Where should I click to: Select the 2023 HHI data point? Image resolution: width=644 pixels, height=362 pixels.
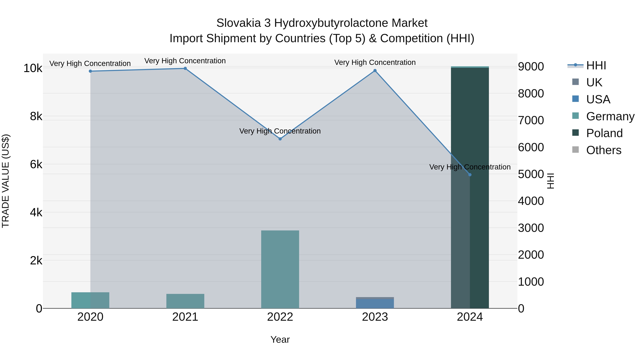(x=375, y=71)
